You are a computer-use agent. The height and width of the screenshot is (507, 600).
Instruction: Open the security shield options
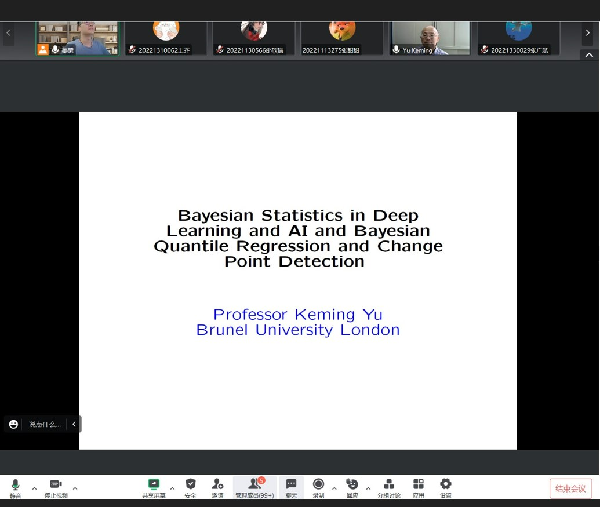tap(190, 485)
